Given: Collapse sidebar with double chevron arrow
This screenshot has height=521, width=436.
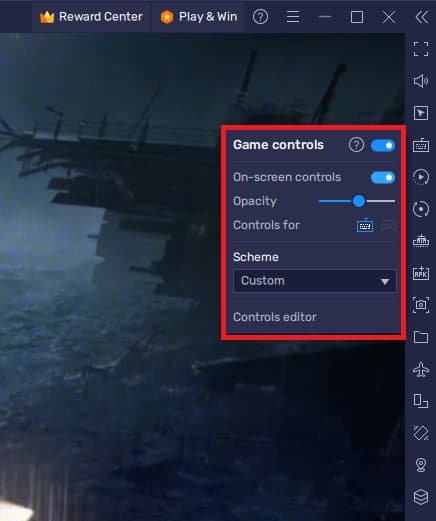Looking at the screenshot, I should (421, 17).
